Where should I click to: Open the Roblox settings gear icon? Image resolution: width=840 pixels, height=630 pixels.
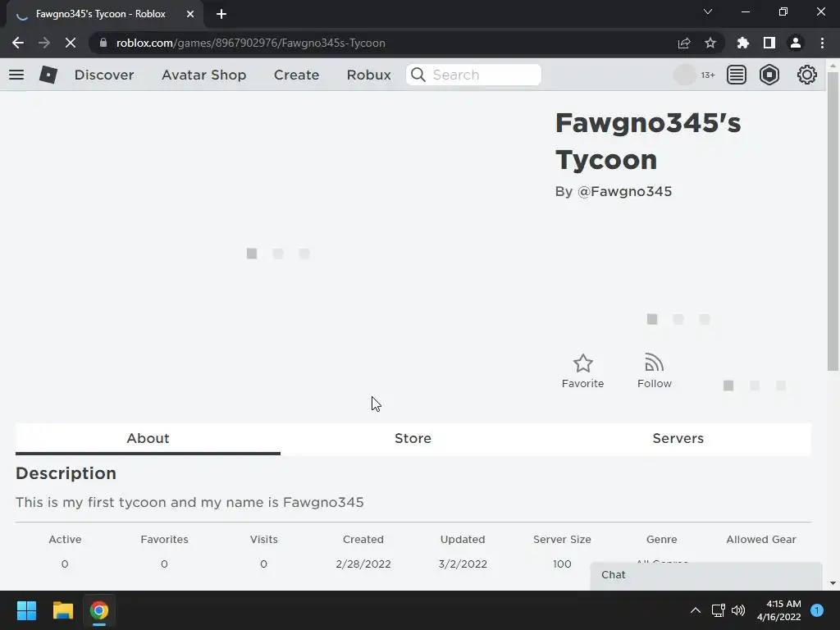click(x=807, y=75)
